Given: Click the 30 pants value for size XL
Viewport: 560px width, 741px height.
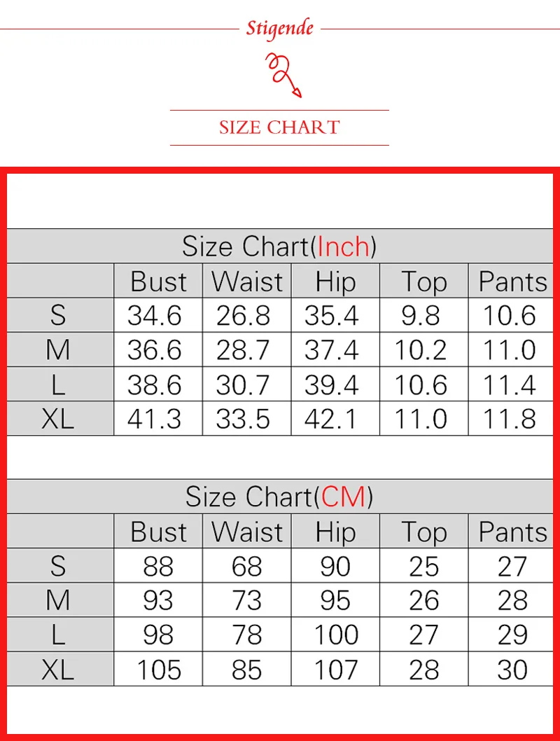Looking at the screenshot, I should [x=512, y=670].
